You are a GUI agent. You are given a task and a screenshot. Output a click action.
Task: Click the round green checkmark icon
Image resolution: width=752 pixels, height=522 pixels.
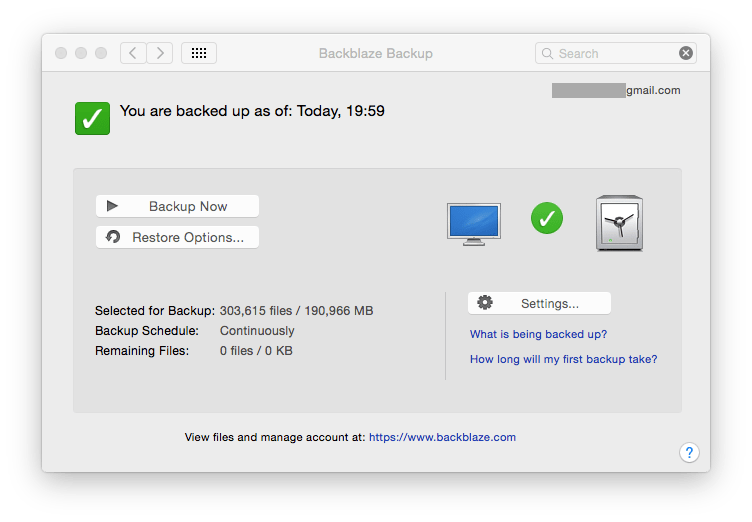pos(546,217)
